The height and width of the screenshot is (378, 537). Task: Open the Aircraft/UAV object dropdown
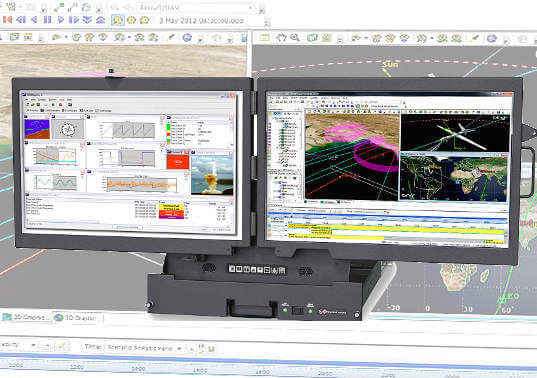click(251, 7)
